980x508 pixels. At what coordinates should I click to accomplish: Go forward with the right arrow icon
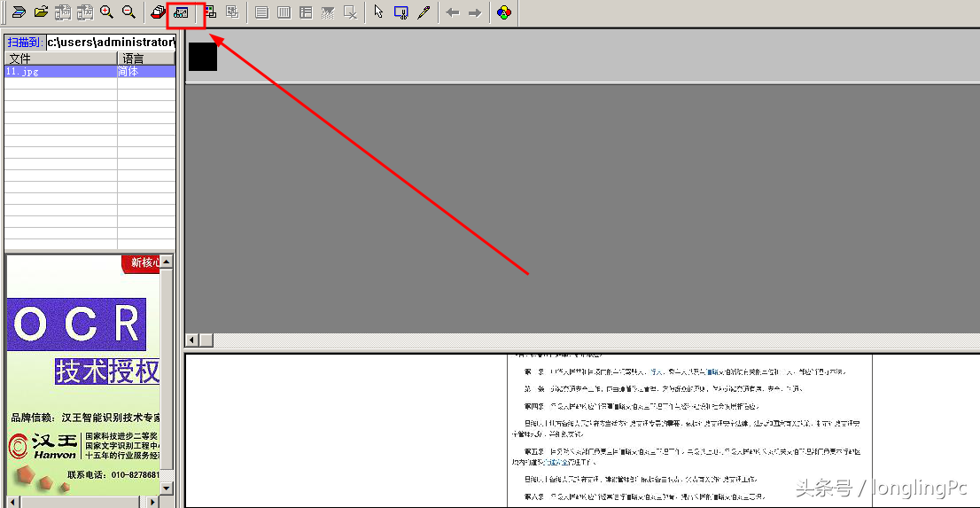point(475,12)
